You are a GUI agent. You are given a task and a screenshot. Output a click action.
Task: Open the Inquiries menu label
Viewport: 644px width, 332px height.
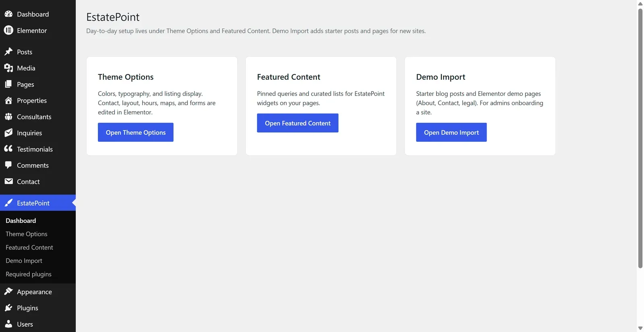(x=29, y=133)
